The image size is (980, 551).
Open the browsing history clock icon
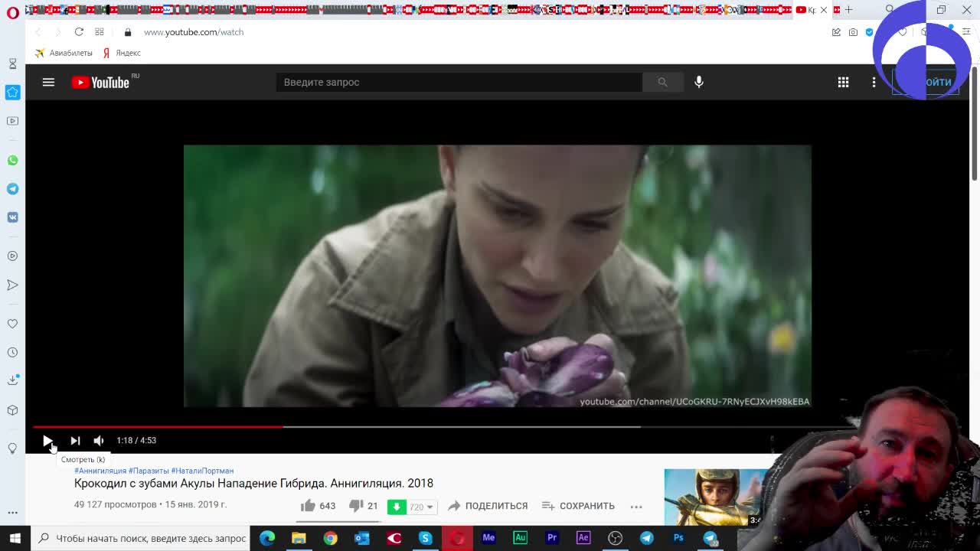pyautogui.click(x=12, y=353)
